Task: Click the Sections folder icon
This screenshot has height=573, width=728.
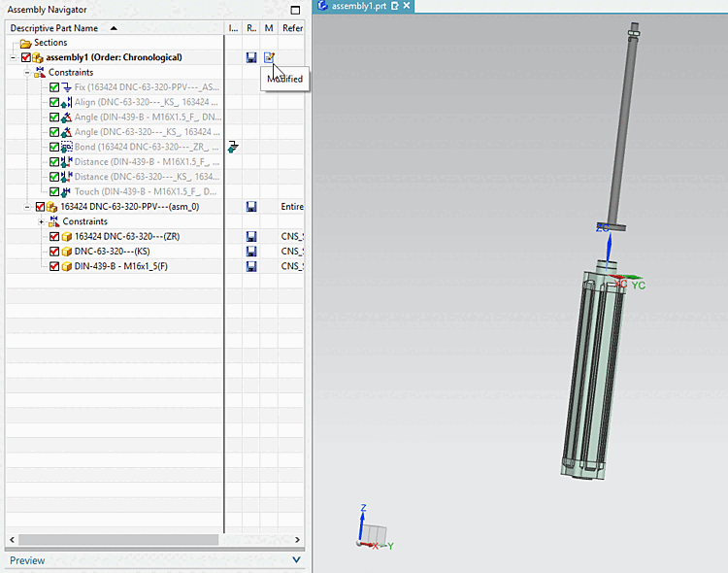Action: click(26, 43)
